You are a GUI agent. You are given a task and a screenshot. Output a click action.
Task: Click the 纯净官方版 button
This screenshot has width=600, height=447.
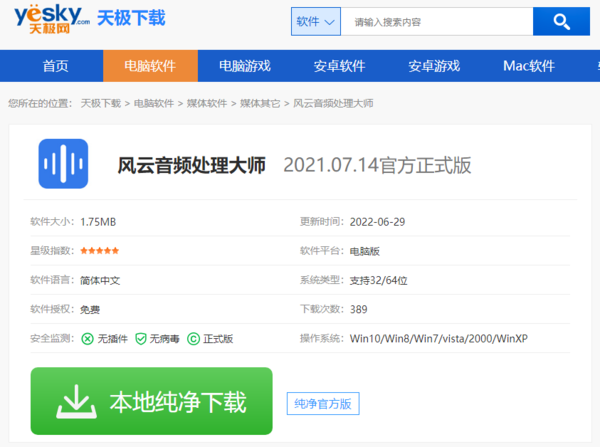pyautogui.click(x=322, y=404)
